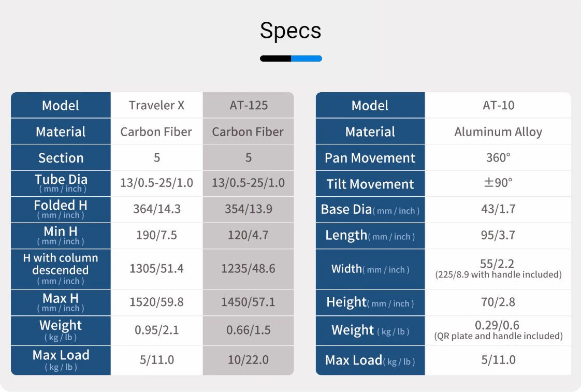
Task: Click the 'Pan Movement' row label
Action: click(370, 158)
